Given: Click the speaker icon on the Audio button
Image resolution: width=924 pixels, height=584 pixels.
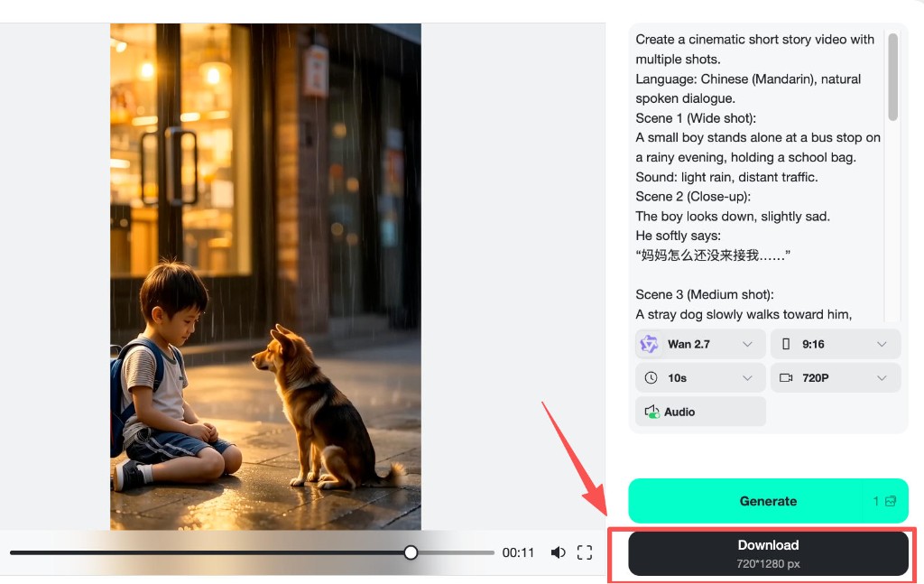Looking at the screenshot, I should point(650,412).
